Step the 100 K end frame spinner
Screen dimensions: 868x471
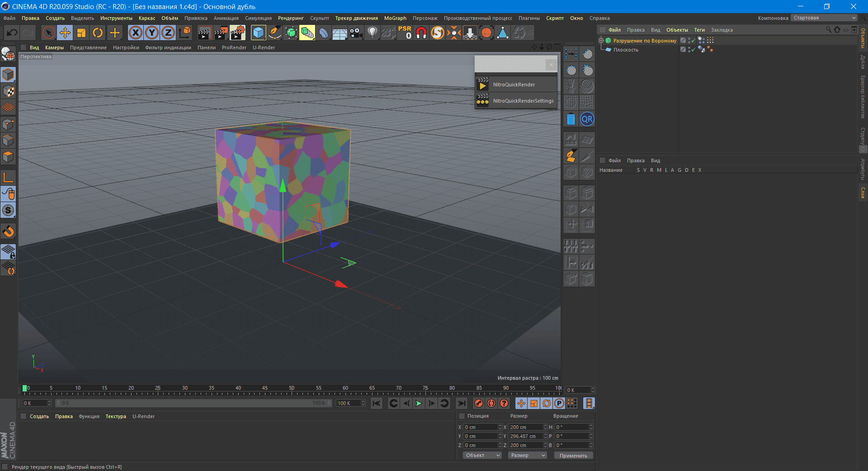(363, 403)
